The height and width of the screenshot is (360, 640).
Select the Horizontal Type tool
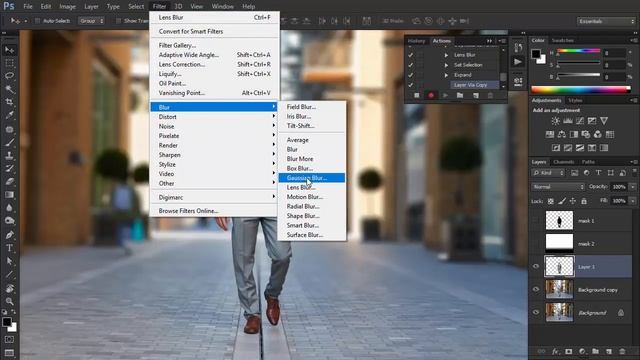(9, 248)
